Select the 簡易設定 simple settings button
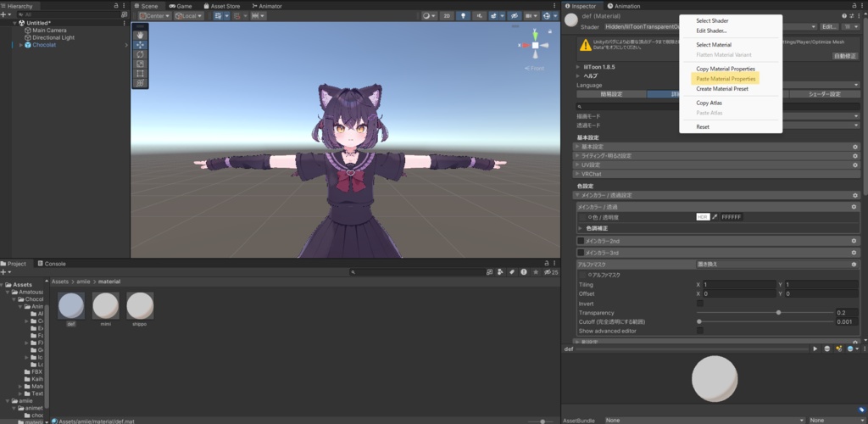The width and height of the screenshot is (868, 424). point(611,94)
